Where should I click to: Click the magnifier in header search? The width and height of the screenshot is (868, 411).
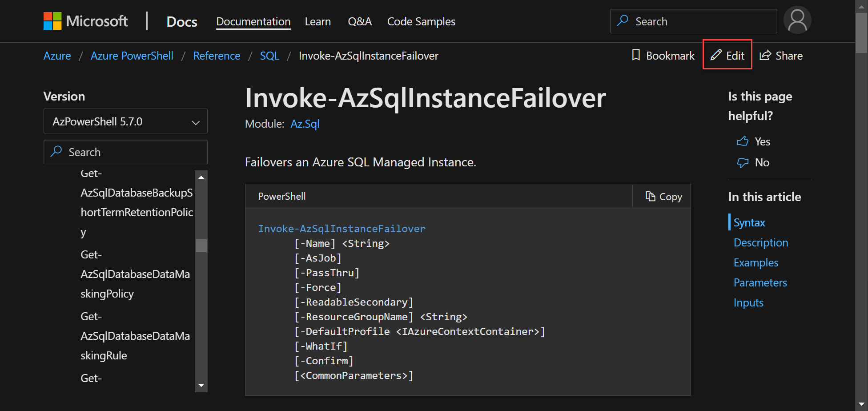[623, 20]
